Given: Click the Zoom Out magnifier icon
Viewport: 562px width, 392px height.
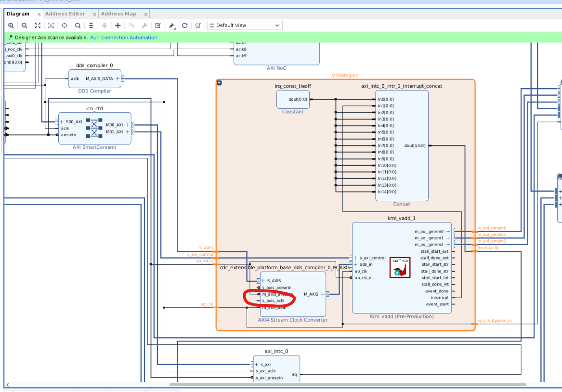Looking at the screenshot, I should tap(25, 26).
